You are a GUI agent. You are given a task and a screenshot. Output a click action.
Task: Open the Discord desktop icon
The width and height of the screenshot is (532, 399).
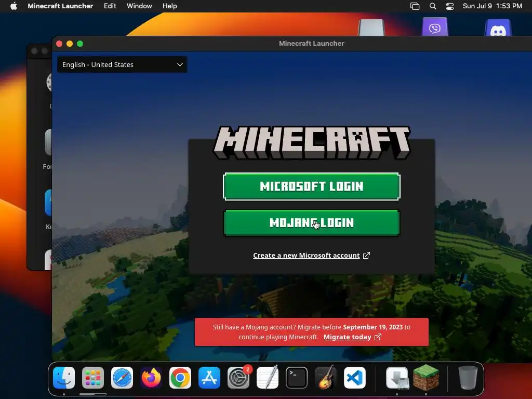[498, 28]
